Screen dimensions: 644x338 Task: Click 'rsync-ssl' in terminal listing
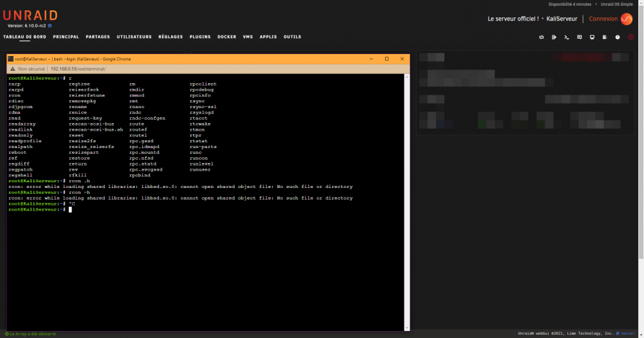(203, 107)
